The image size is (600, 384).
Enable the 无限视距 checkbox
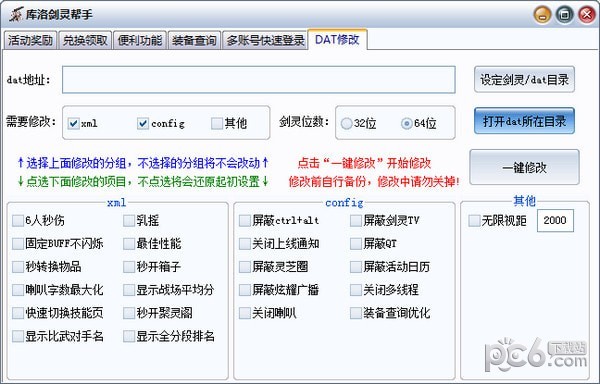click(474, 221)
